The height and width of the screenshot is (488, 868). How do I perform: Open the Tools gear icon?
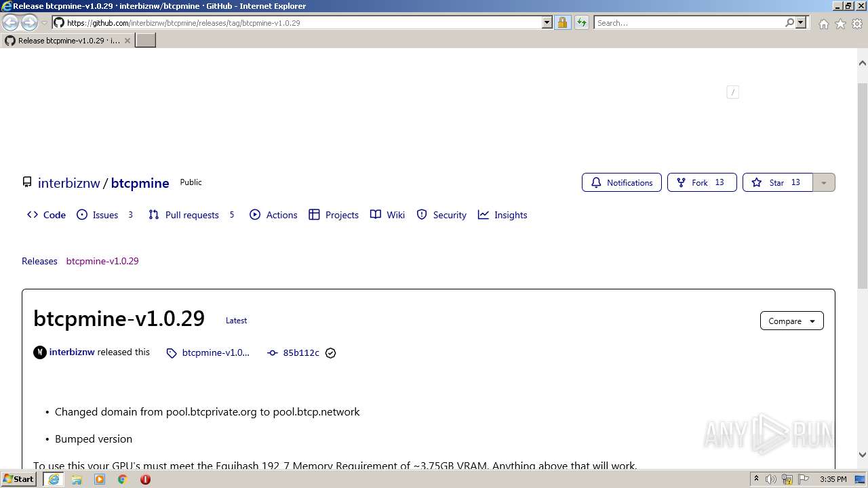click(x=857, y=24)
